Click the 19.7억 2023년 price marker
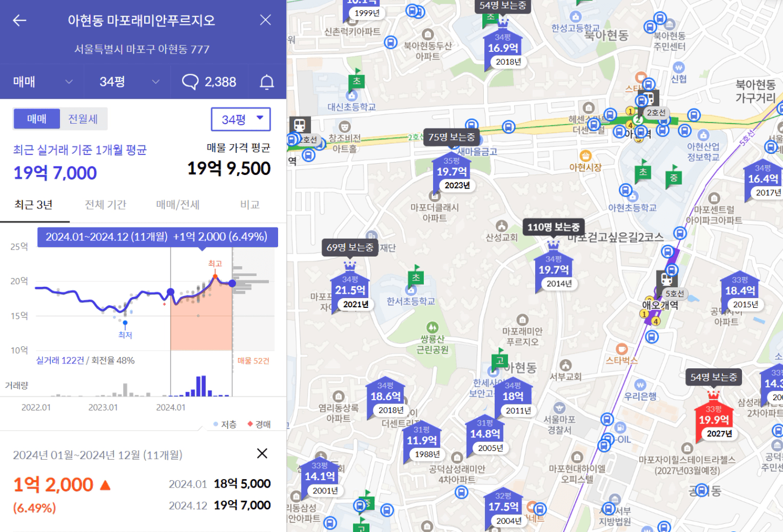The image size is (783, 532). pos(452,172)
